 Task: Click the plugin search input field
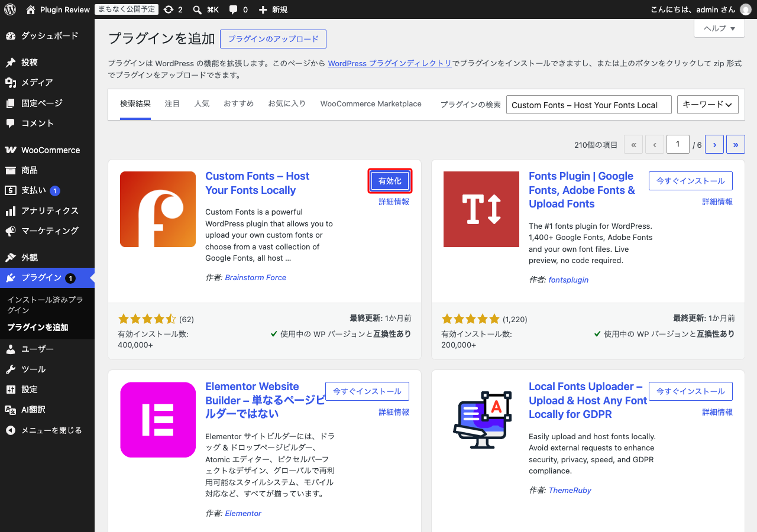[x=589, y=105]
